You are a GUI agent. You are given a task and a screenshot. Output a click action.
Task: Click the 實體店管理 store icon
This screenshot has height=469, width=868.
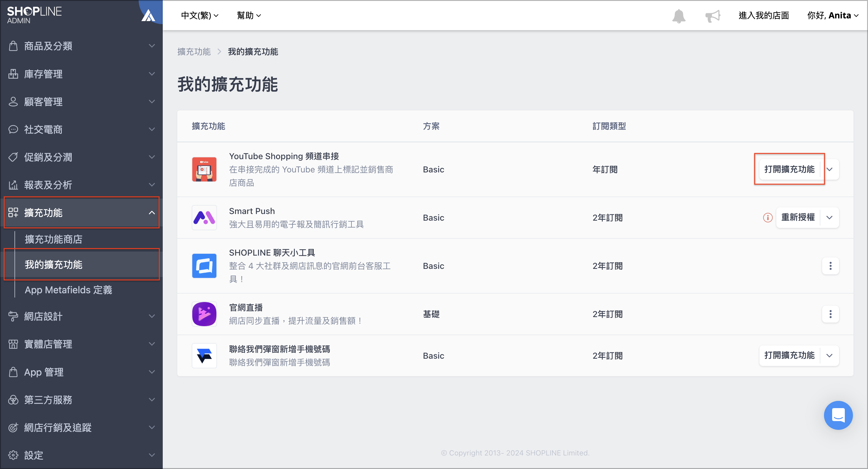tap(13, 344)
